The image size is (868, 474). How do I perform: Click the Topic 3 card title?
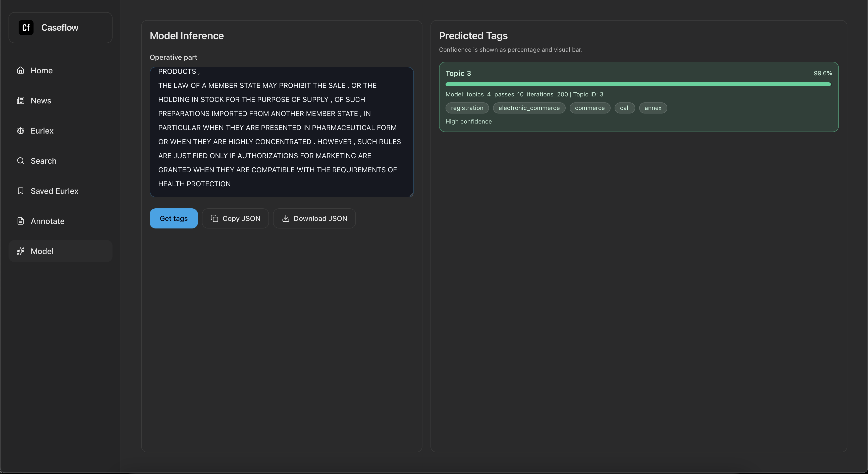[458, 74]
